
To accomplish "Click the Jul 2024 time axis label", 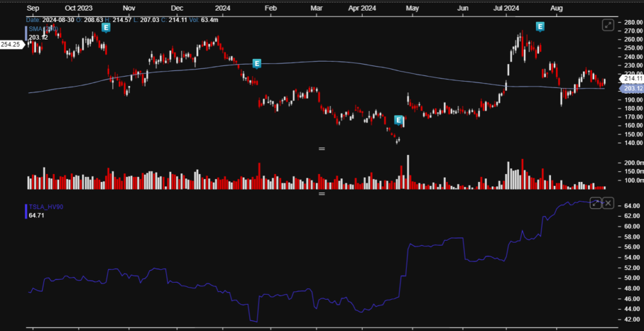I will tap(506, 8).
